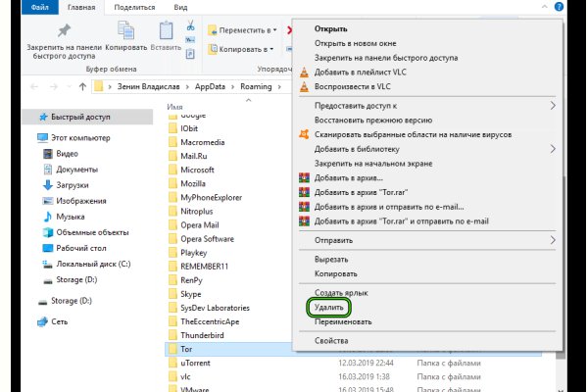The width and height of the screenshot is (588, 392).
Task: Click the uTorrent folder icon
Action: (x=171, y=362)
